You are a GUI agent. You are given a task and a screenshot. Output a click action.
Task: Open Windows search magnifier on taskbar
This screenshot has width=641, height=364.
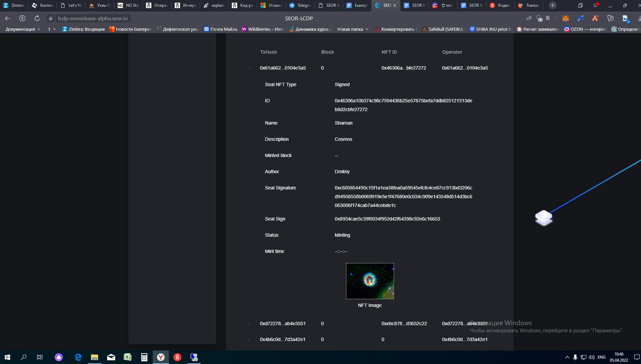24,357
